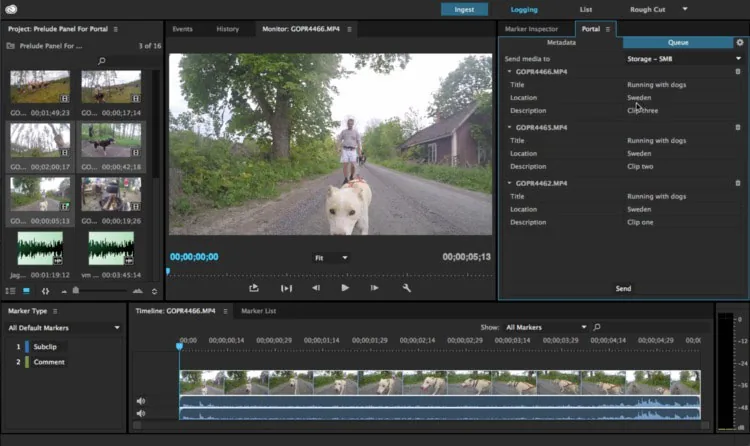Open the Fit zoom level dropdown
The height and width of the screenshot is (446, 750).
[331, 258]
